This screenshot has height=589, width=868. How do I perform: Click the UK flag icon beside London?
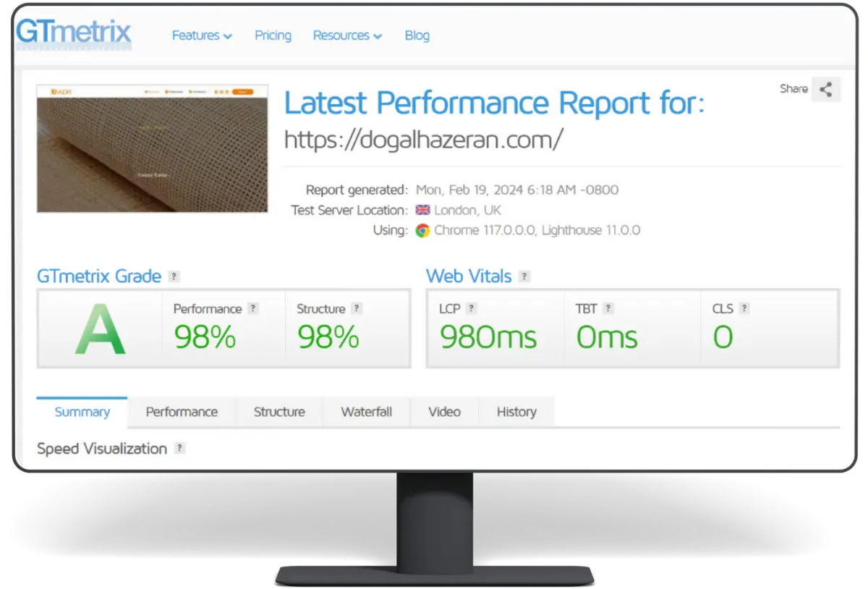[x=423, y=211]
